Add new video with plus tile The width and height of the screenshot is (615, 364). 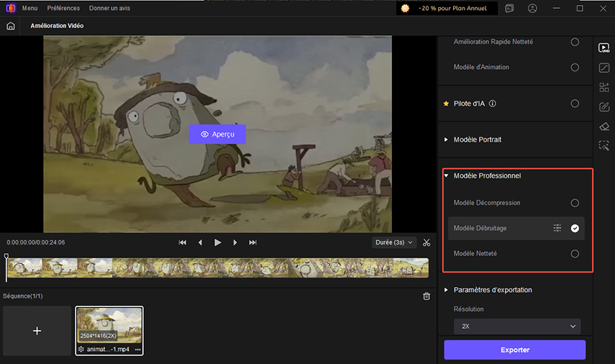click(37, 330)
